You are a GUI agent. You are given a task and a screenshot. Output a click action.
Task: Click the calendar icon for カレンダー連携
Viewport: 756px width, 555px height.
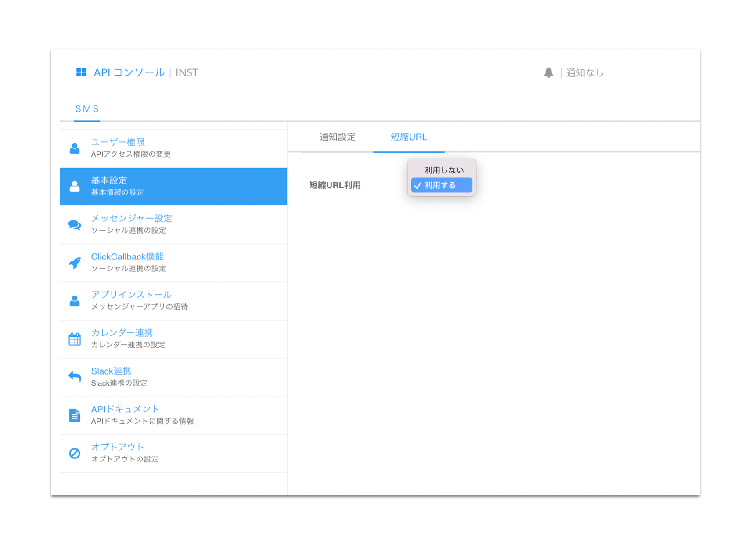75,339
